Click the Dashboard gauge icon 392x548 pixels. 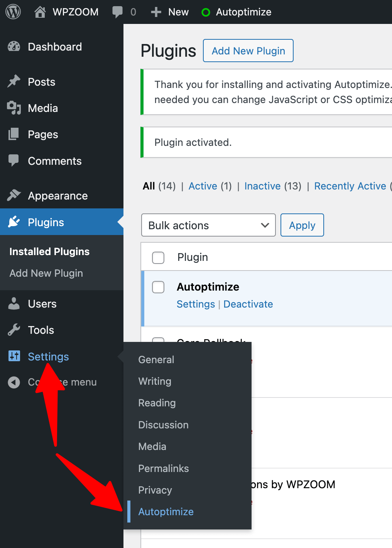click(14, 47)
